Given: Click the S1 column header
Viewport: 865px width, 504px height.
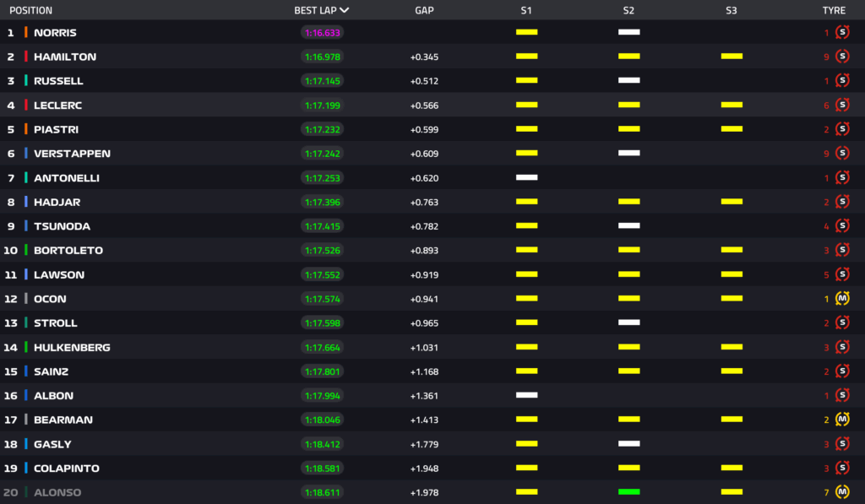Looking at the screenshot, I should tap(526, 11).
